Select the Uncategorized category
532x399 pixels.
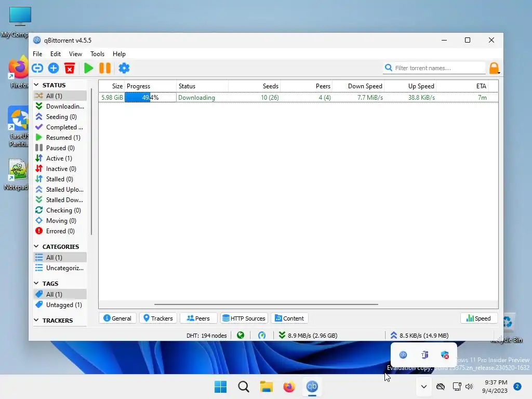click(60, 268)
